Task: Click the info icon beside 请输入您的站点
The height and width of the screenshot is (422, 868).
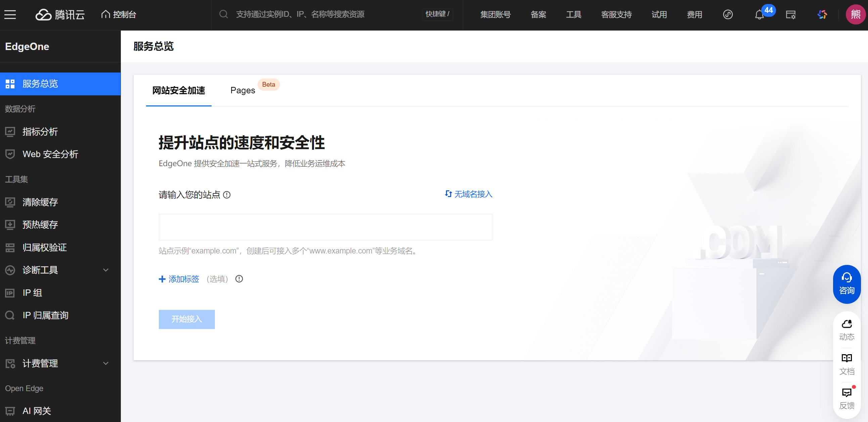Action: [x=227, y=195]
